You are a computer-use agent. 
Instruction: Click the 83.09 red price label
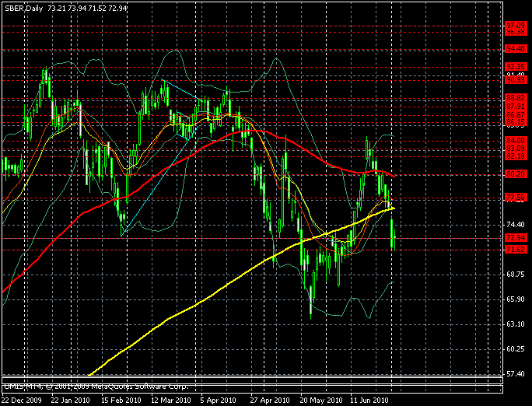[516, 149]
